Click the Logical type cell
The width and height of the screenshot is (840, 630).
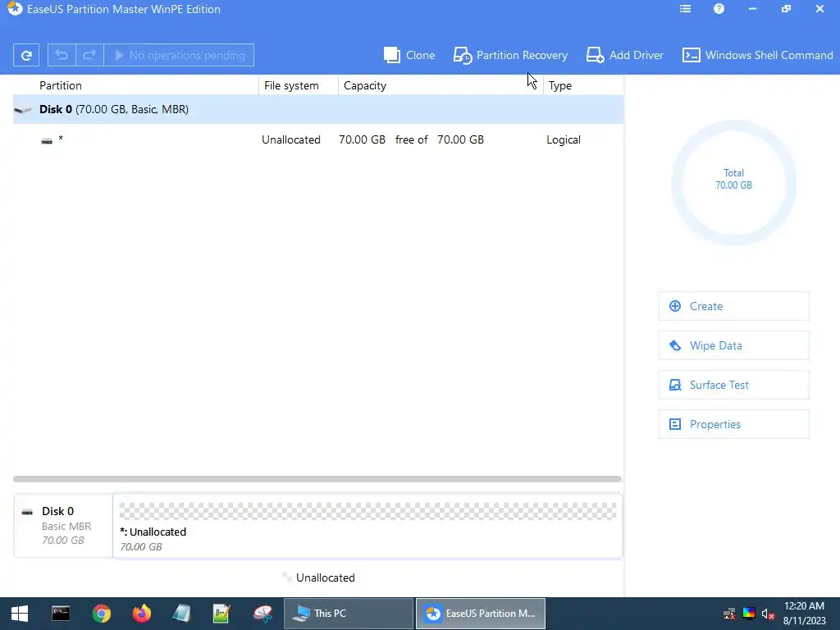coord(564,139)
